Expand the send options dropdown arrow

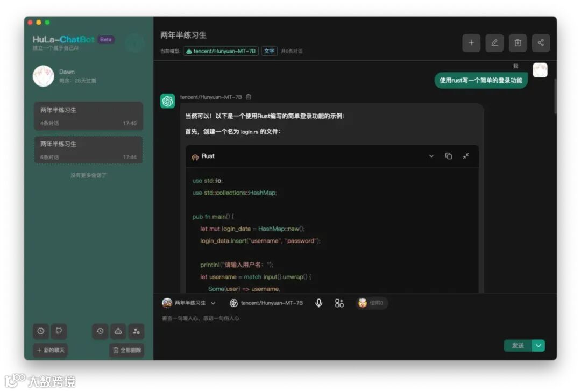tap(539, 346)
